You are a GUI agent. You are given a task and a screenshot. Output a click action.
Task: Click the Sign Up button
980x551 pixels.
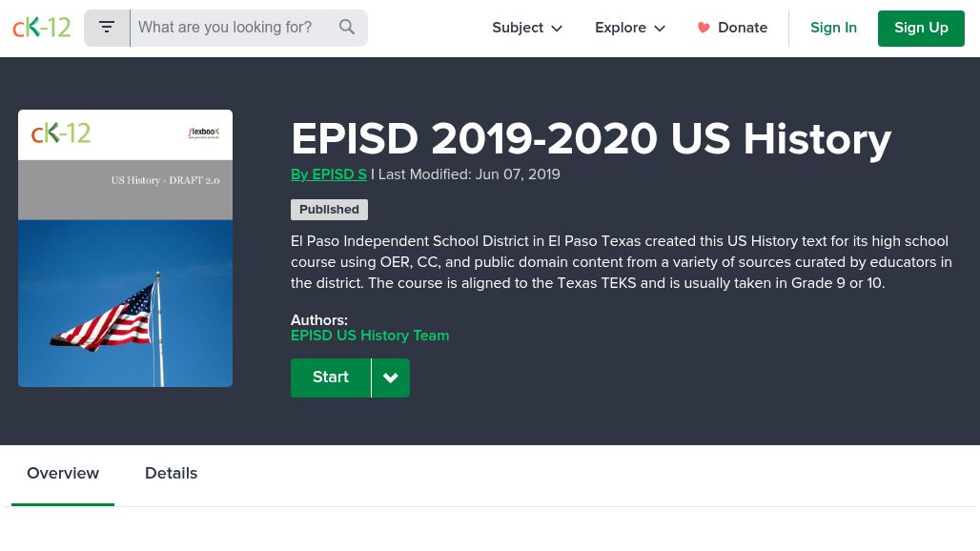click(x=921, y=28)
